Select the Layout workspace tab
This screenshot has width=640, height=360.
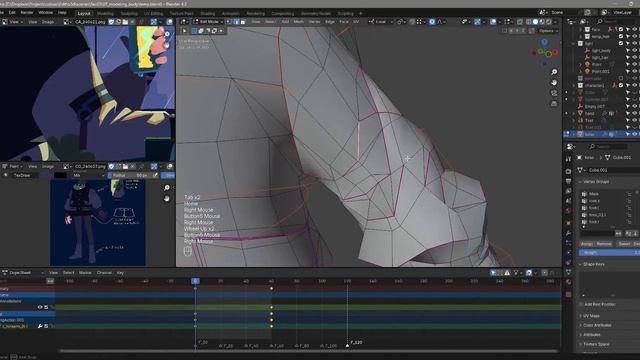point(84,13)
